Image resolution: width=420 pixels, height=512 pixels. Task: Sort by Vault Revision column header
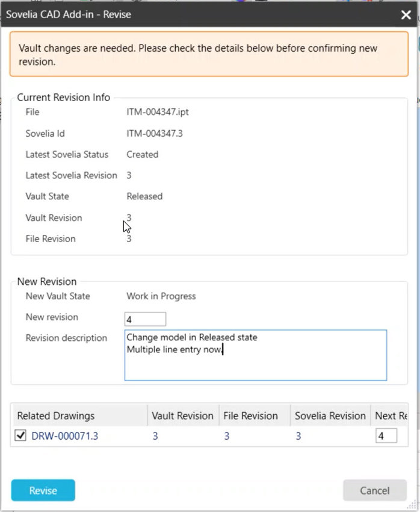[x=183, y=416]
